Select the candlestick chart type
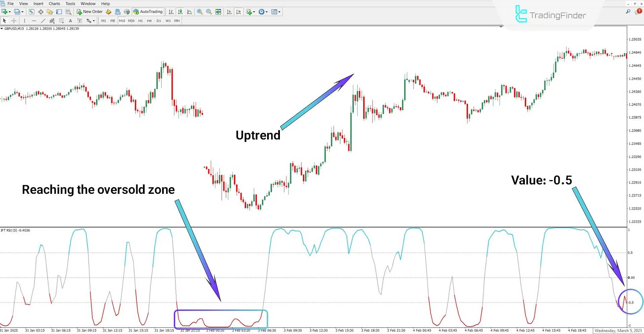Image resolution: width=644 pixels, height=334 pixels. click(180, 11)
